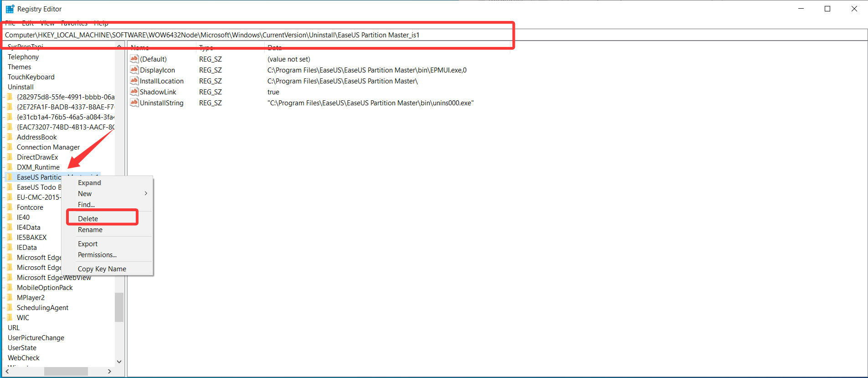Click the Registry Editor app icon in title bar

[x=10, y=9]
